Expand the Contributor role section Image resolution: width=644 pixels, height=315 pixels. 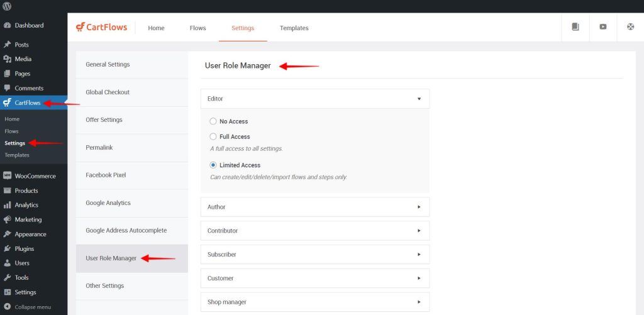coord(315,231)
